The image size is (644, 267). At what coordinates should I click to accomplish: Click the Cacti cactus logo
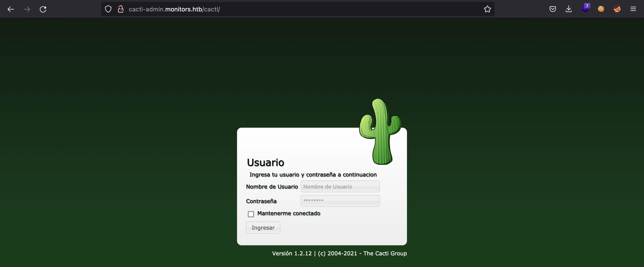pyautogui.click(x=380, y=131)
